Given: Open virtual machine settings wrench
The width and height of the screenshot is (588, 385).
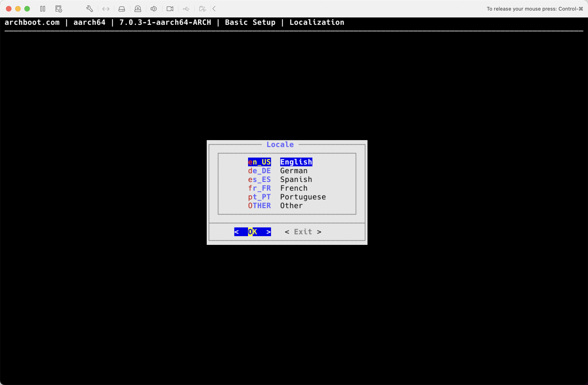Looking at the screenshot, I should tap(89, 9).
